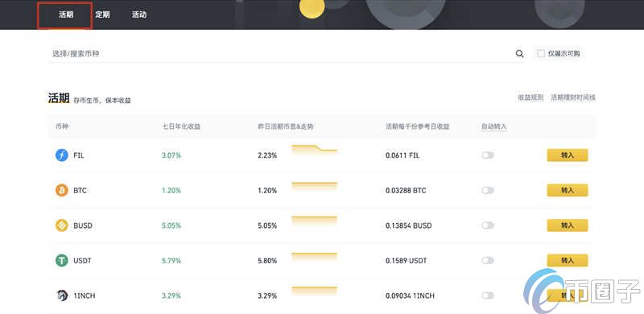
Task: Select the 活期 tab
Action: tap(66, 14)
